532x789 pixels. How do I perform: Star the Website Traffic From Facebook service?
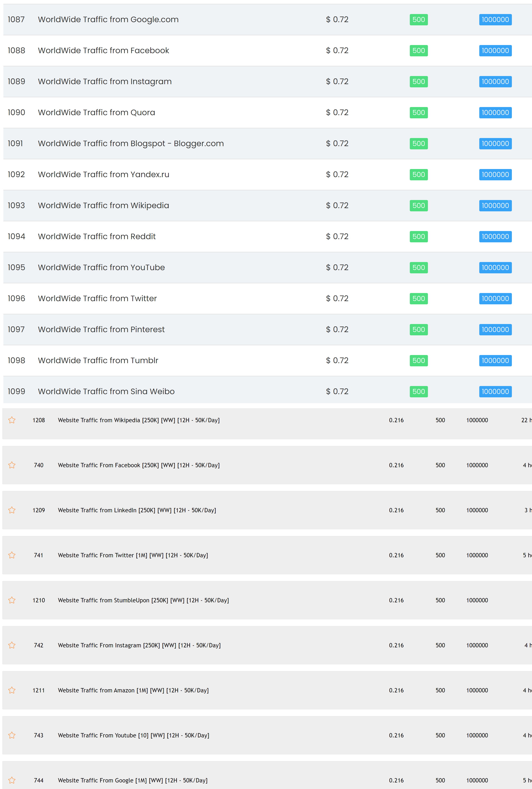[12, 465]
